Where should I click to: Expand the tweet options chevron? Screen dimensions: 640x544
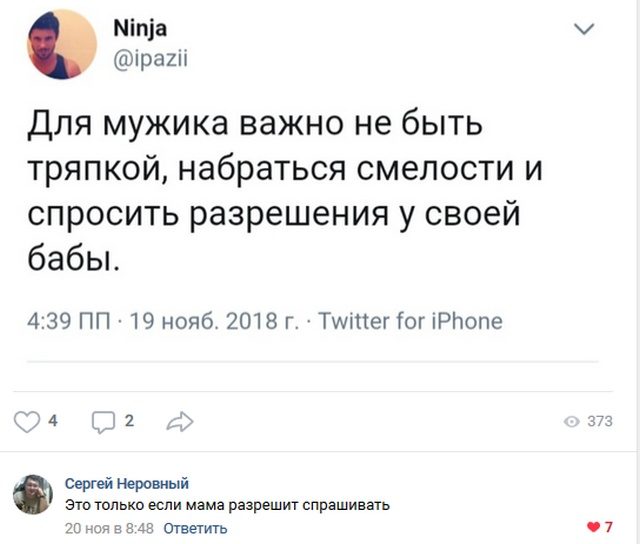coord(585,32)
